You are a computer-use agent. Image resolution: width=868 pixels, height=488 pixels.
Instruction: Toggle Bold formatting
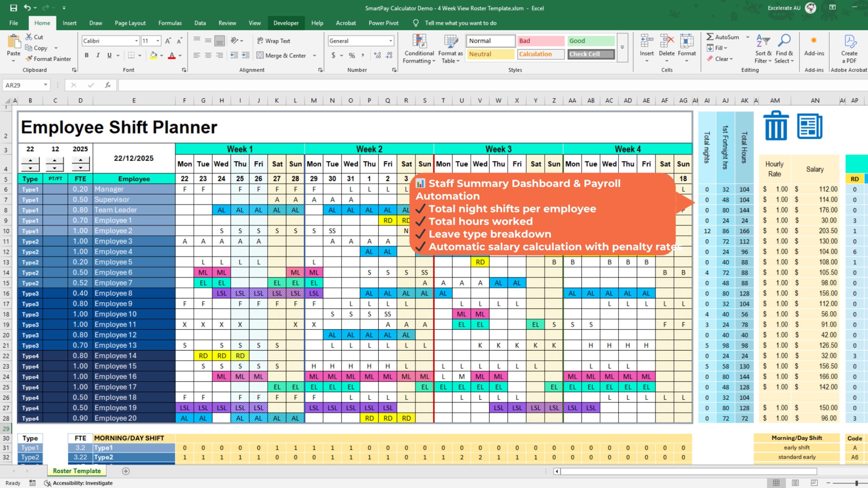coord(87,55)
